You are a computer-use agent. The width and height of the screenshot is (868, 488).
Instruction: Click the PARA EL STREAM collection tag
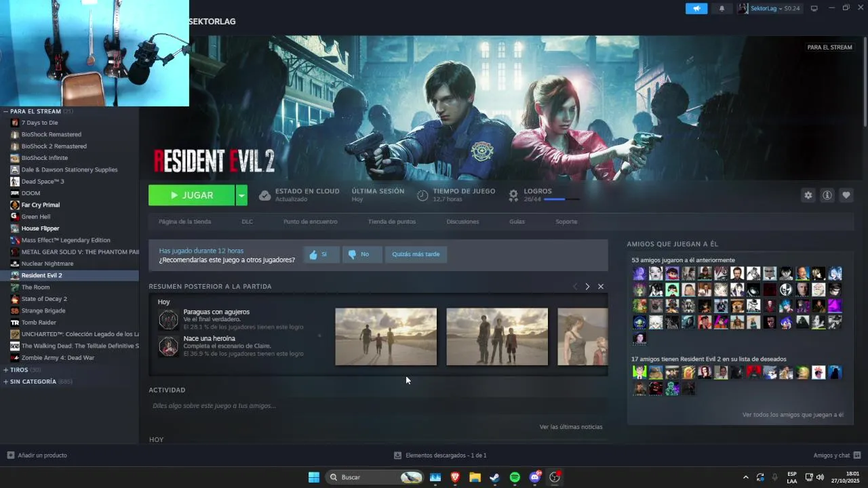click(x=829, y=47)
